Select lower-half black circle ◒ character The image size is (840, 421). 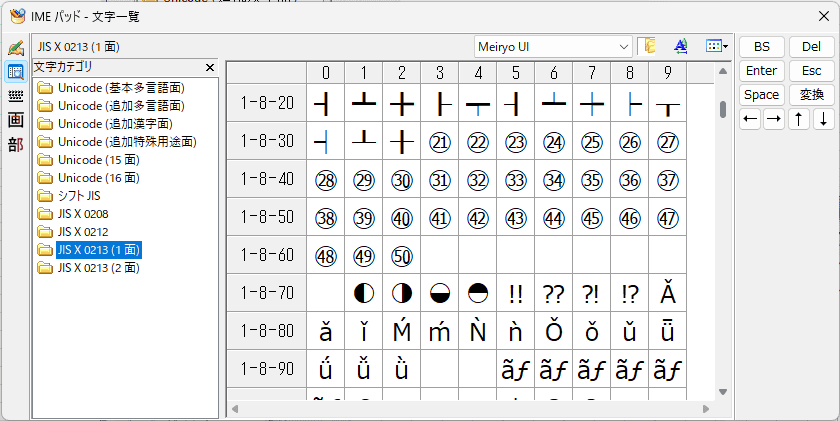point(440,293)
